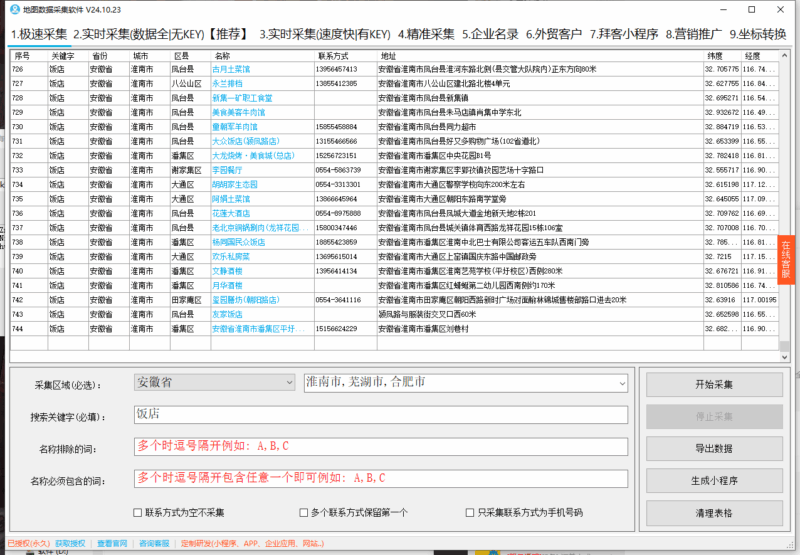Click the app logo icon in title bar
The height and width of the screenshot is (555, 800).
coord(15,10)
